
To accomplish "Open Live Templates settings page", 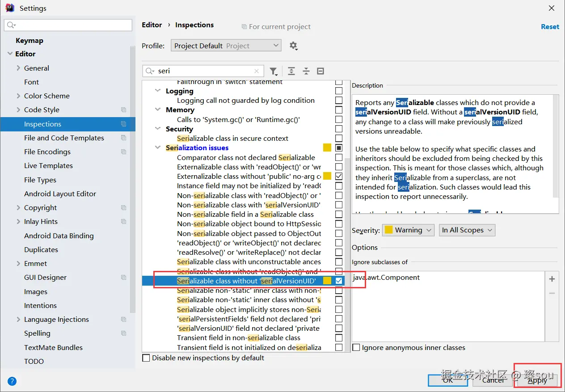I will 48,165.
